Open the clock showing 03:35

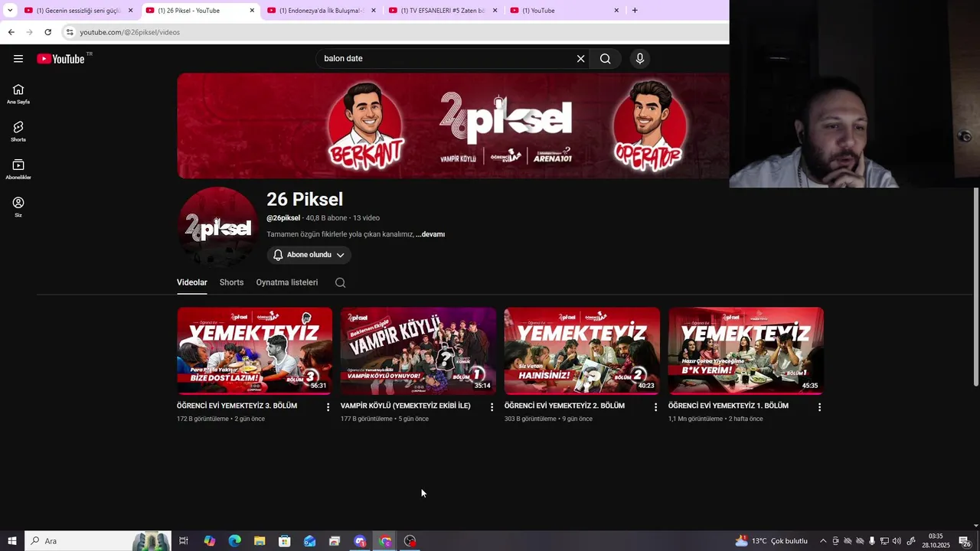(936, 541)
